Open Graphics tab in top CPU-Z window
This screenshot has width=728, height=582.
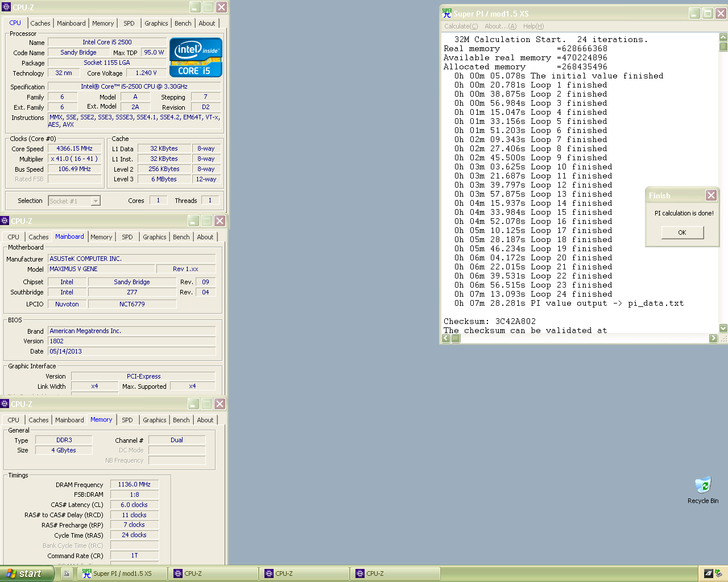pyautogui.click(x=156, y=23)
